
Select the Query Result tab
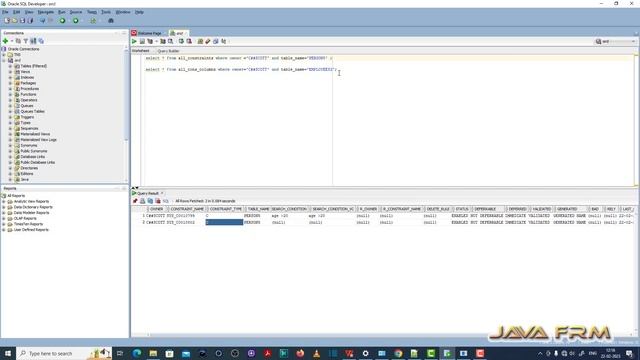(x=147, y=193)
